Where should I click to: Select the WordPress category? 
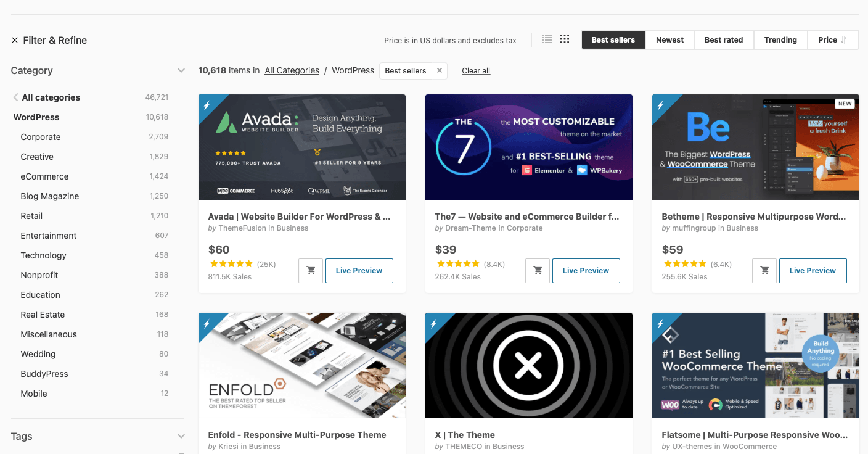(x=36, y=117)
